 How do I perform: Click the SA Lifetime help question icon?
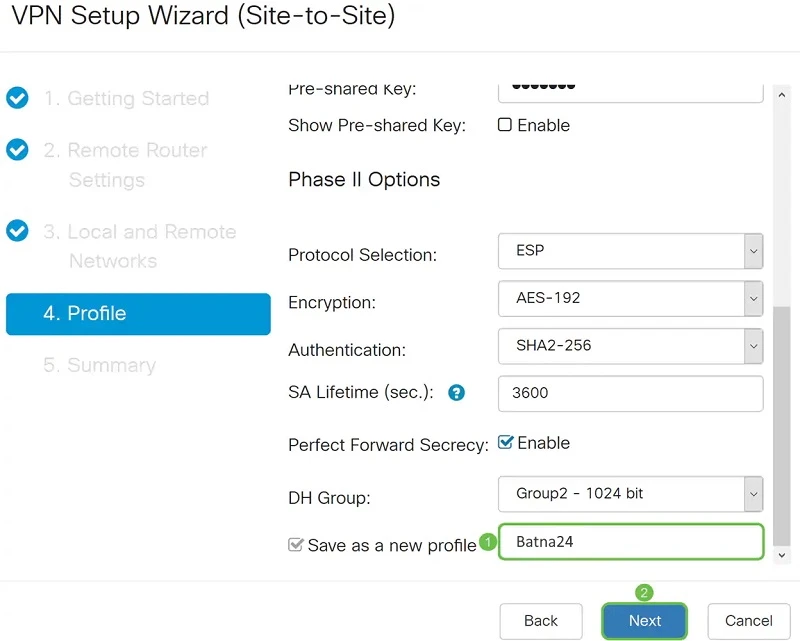tap(457, 393)
